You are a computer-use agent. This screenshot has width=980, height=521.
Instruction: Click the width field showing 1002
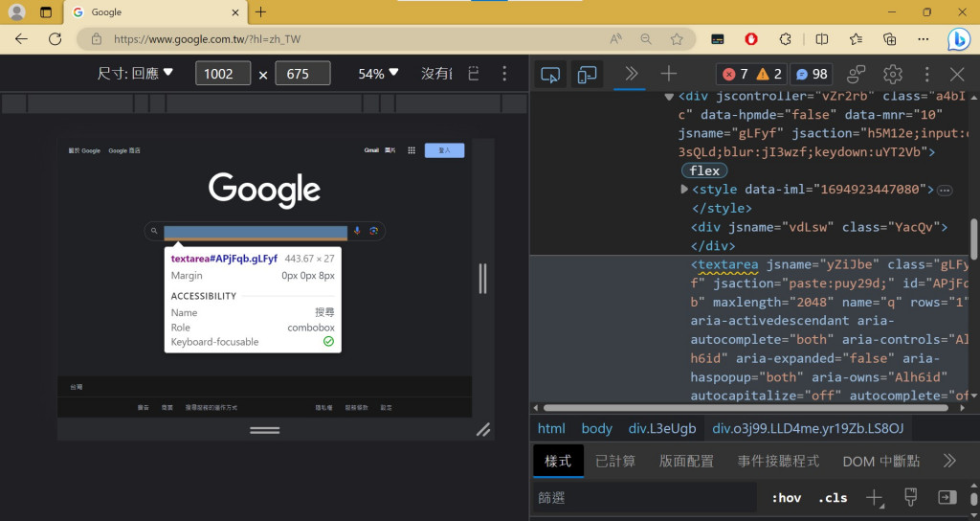[222, 73]
